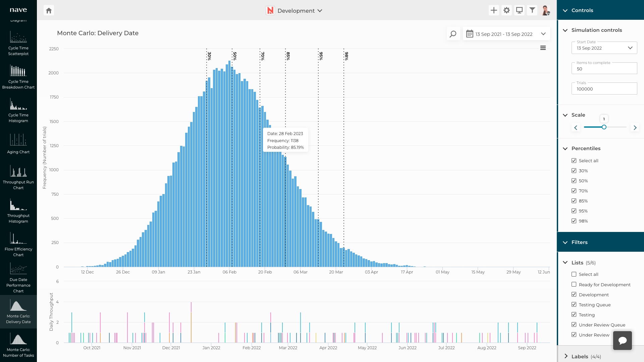
Task: Click the Home icon in the top bar
Action: click(x=49, y=10)
